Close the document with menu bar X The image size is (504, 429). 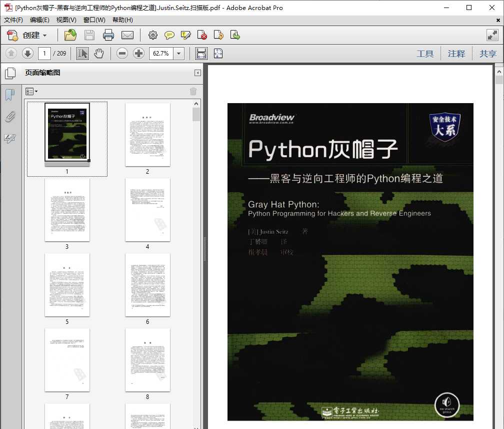(498, 21)
